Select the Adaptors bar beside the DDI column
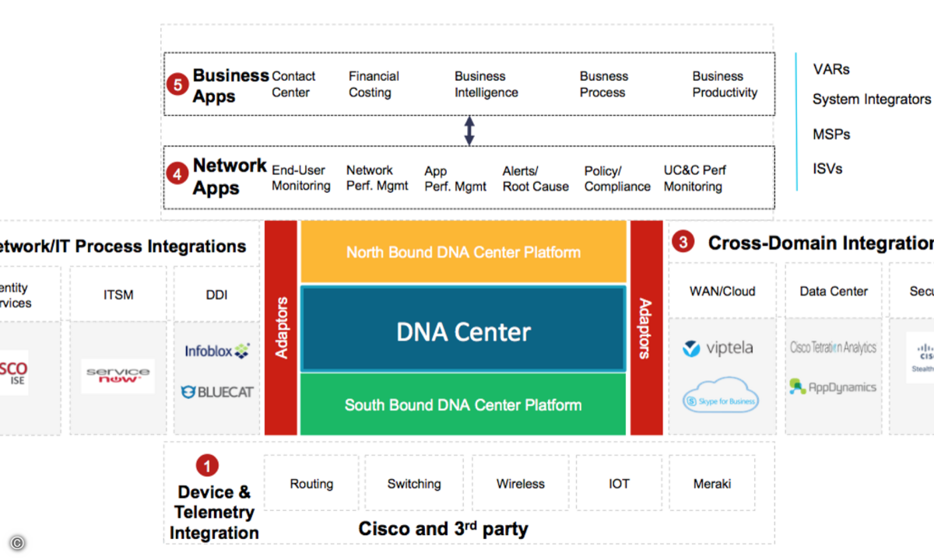 tap(281, 327)
